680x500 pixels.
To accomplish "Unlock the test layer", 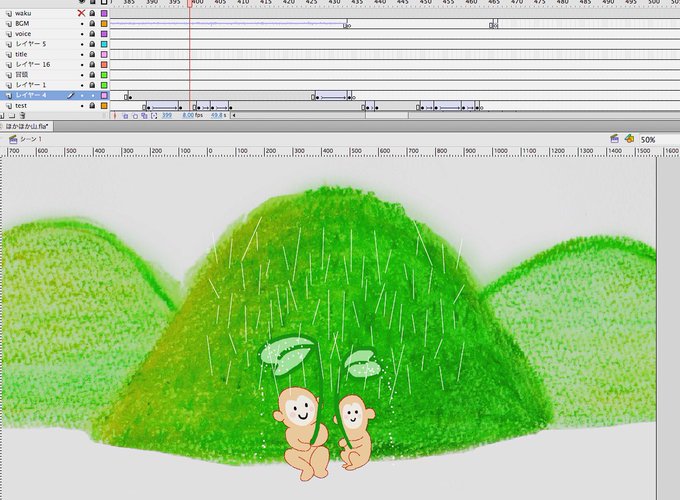I will 92,106.
